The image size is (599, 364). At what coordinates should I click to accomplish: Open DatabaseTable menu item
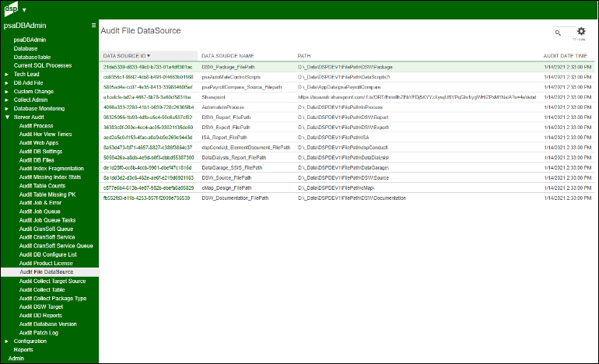point(32,57)
